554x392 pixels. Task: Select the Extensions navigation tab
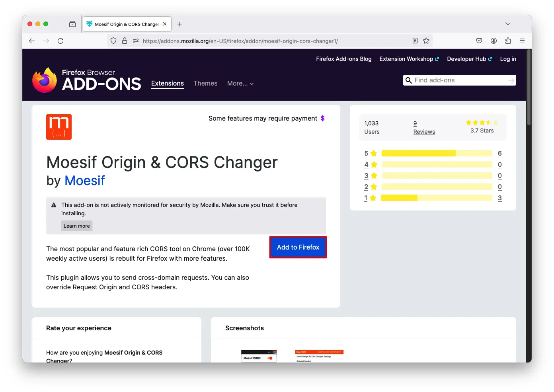coord(168,84)
